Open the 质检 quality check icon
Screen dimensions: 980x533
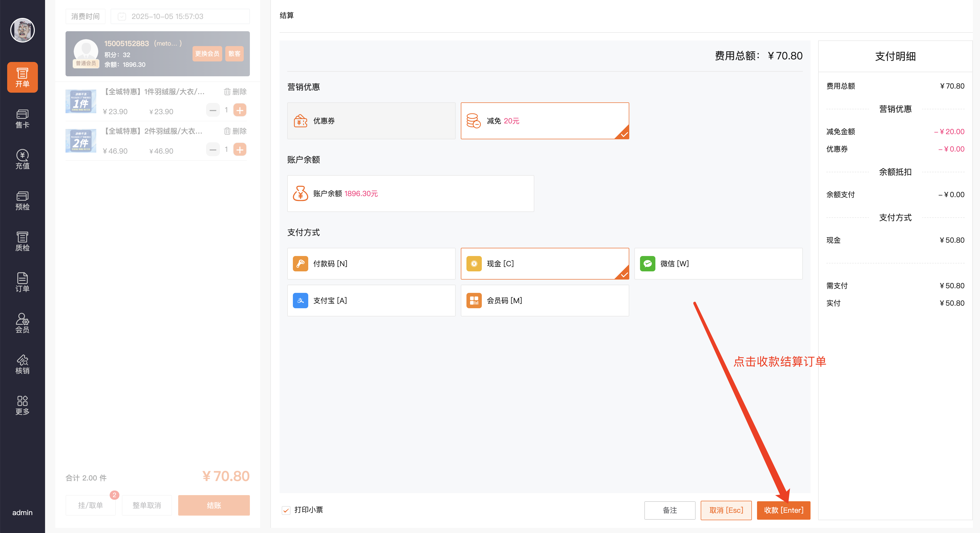tap(23, 241)
